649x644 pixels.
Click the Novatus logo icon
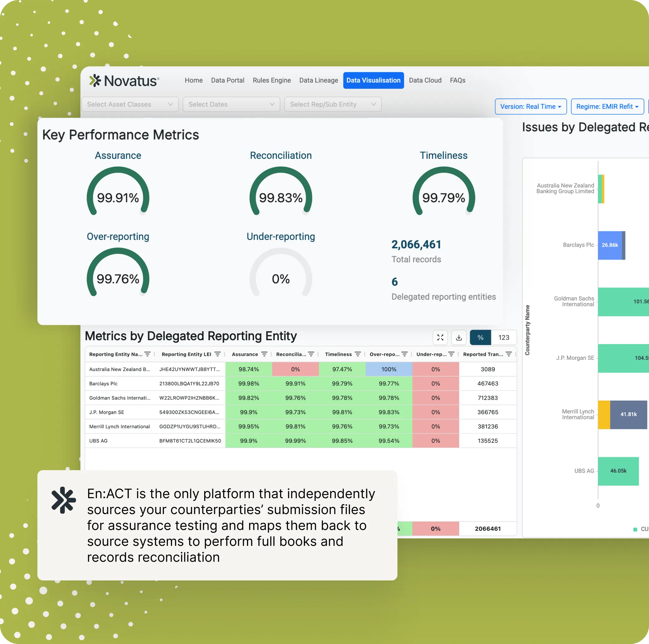pos(95,81)
